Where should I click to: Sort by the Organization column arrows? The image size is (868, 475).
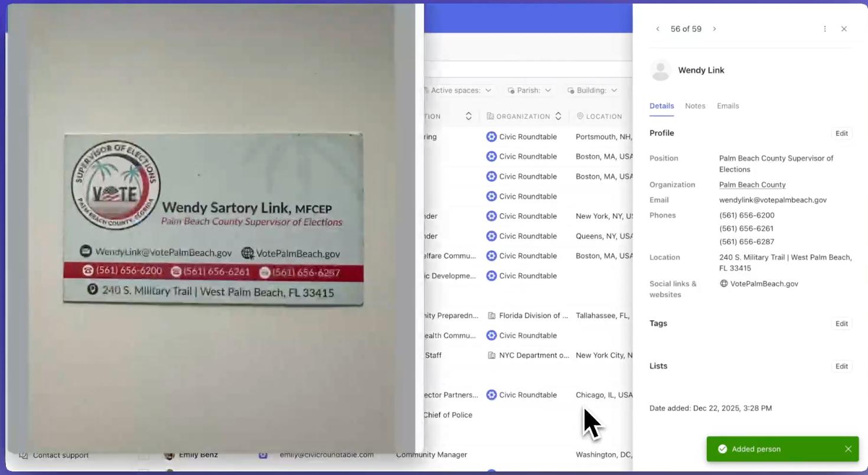[558, 116]
